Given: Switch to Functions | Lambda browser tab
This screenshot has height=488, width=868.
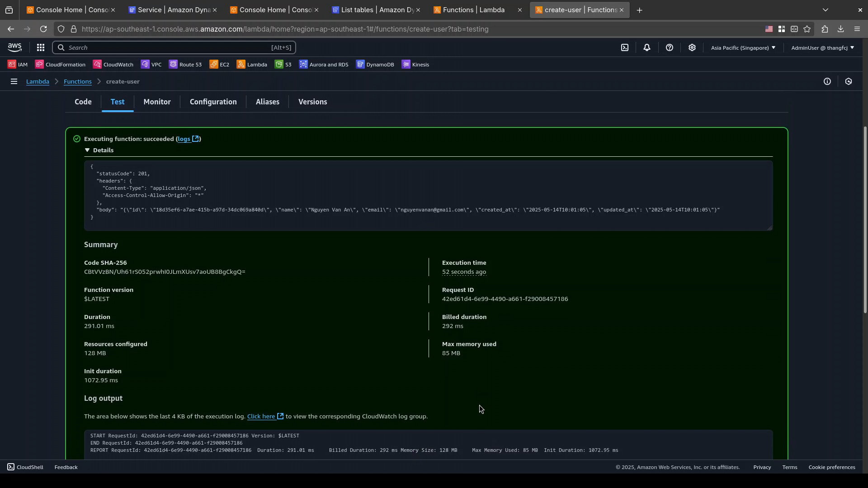Looking at the screenshot, I should (x=473, y=10).
